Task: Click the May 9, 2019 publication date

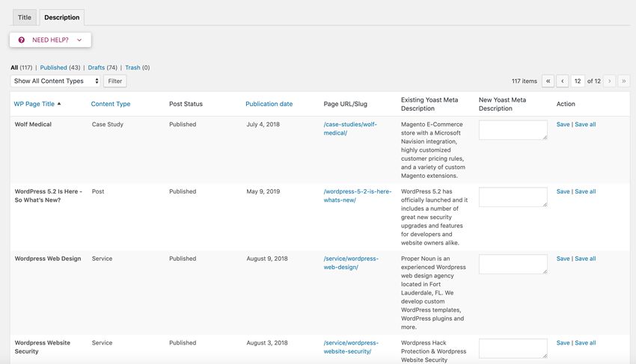Action: 263,191
